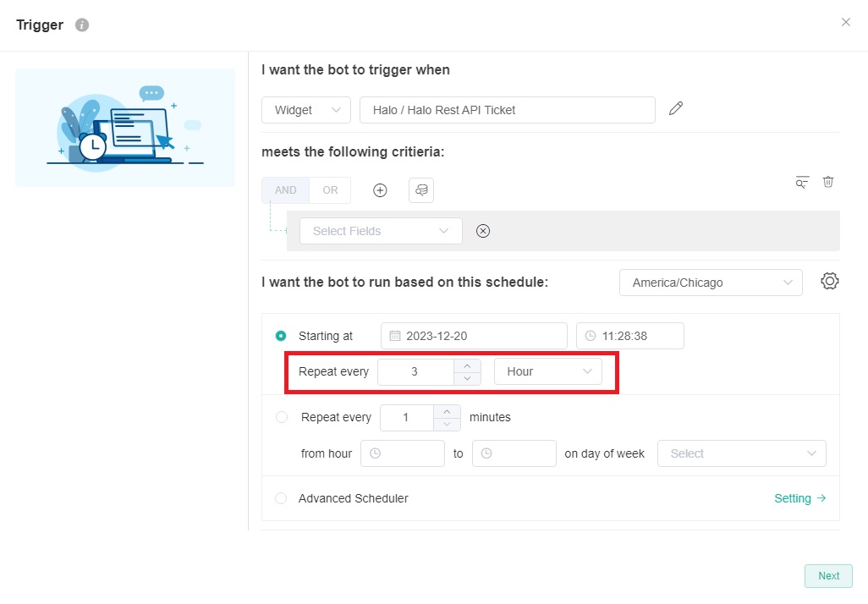Open the Advanced Scheduler Setting link

tap(799, 498)
